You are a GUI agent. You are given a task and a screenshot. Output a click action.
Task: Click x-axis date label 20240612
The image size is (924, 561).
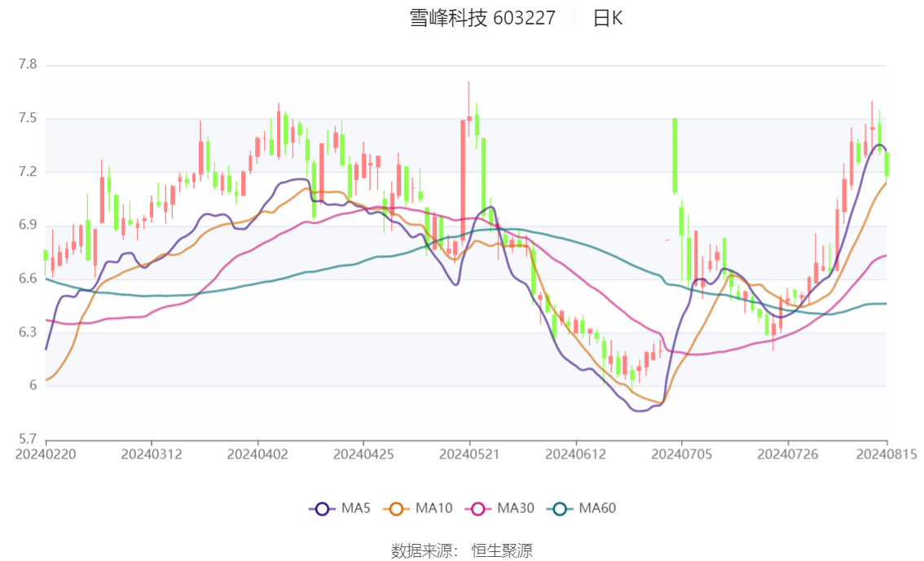pos(576,454)
